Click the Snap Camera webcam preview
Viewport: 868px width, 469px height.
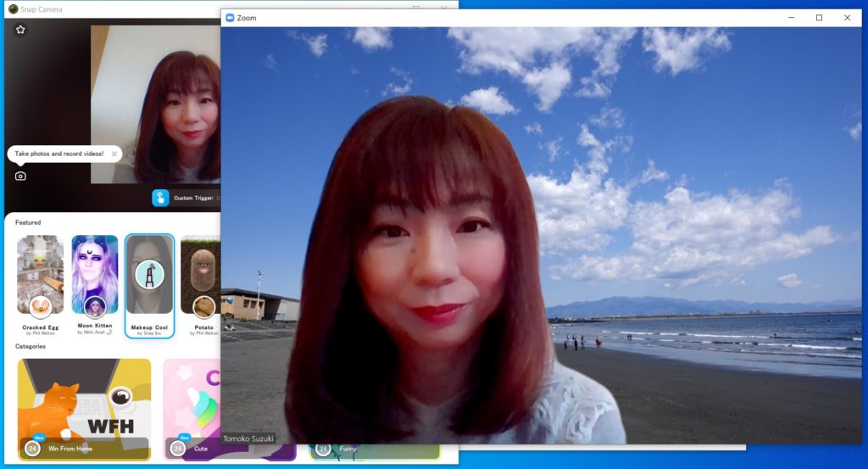click(x=156, y=104)
